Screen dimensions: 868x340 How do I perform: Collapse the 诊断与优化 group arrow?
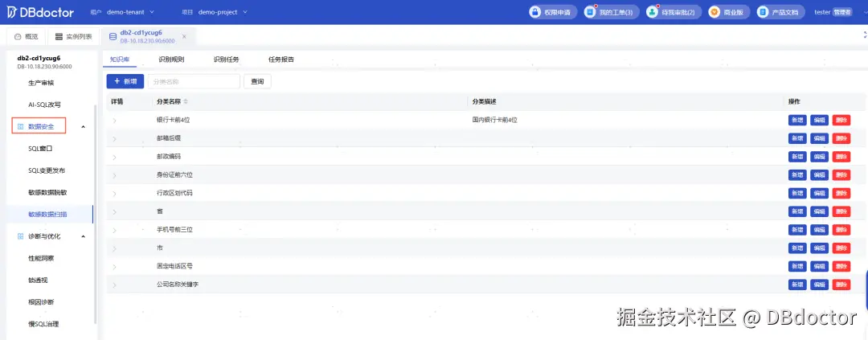(83, 236)
